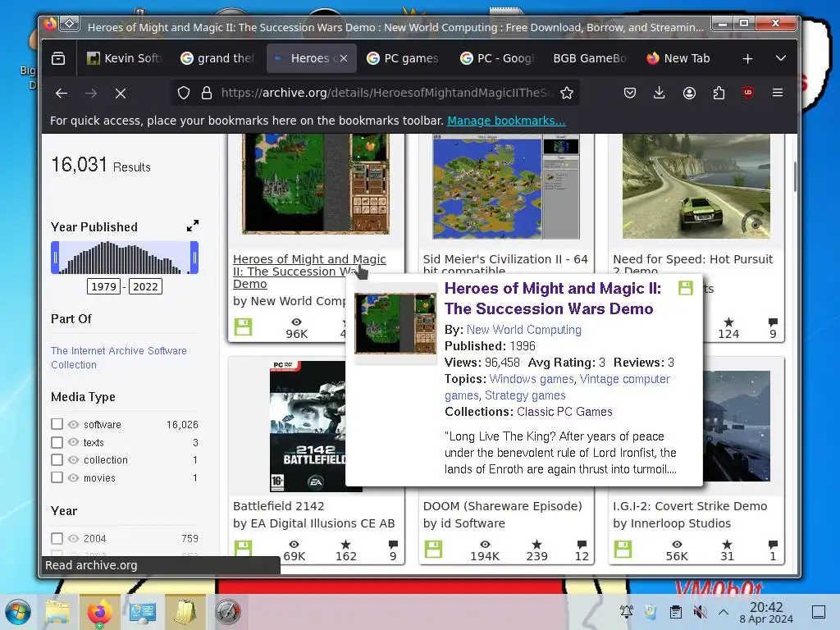Image resolution: width=840 pixels, height=630 pixels.
Task: Toggle eye icon beside software
Action: pos(73,424)
